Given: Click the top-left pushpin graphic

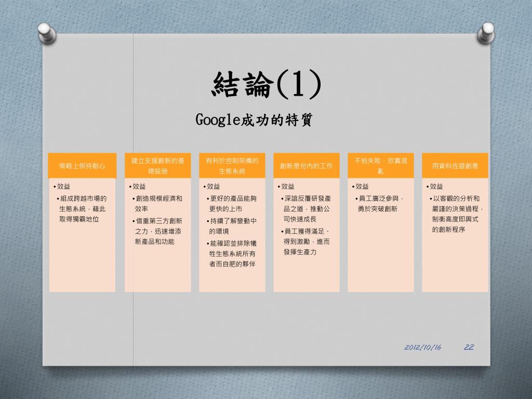Looking at the screenshot, I should [x=47, y=33].
